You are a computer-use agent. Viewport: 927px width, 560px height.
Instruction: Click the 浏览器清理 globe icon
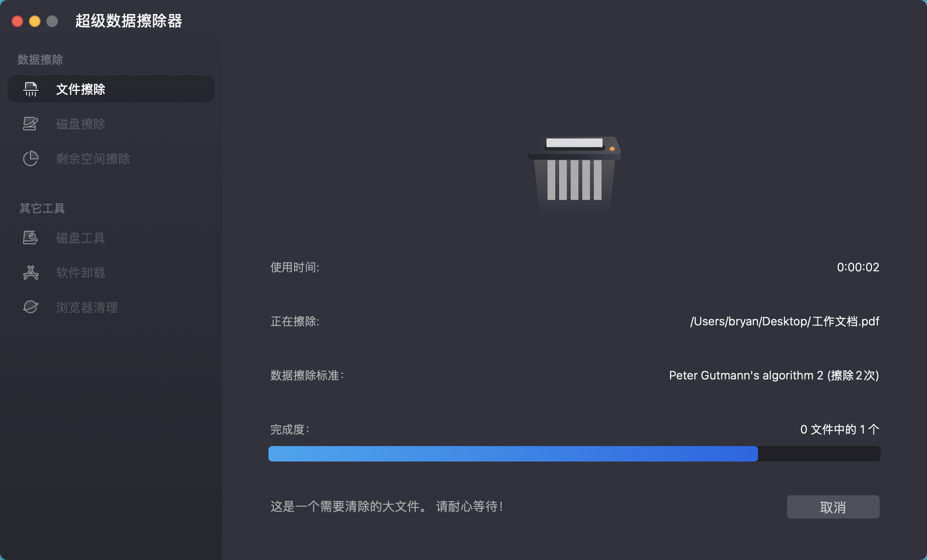[30, 307]
